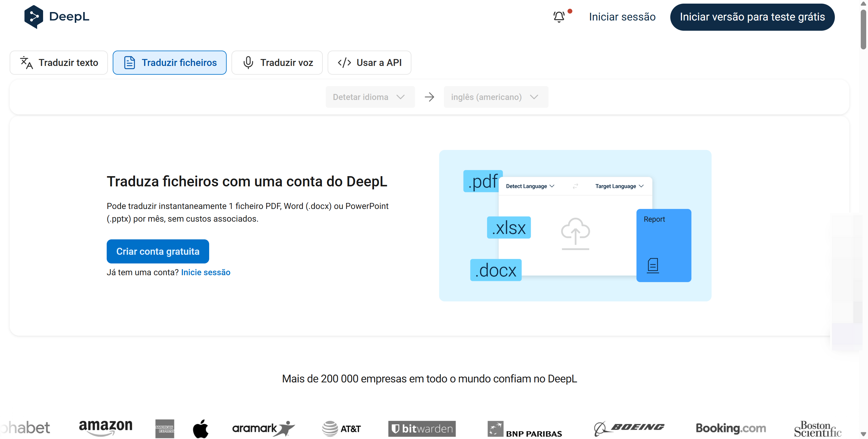Click the Boeing logo
This screenshot has width=868, height=439.
click(629, 428)
